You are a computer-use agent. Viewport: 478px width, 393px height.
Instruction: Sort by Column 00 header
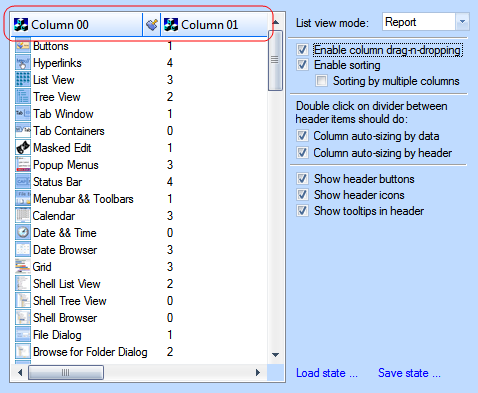pyautogui.click(x=77, y=25)
